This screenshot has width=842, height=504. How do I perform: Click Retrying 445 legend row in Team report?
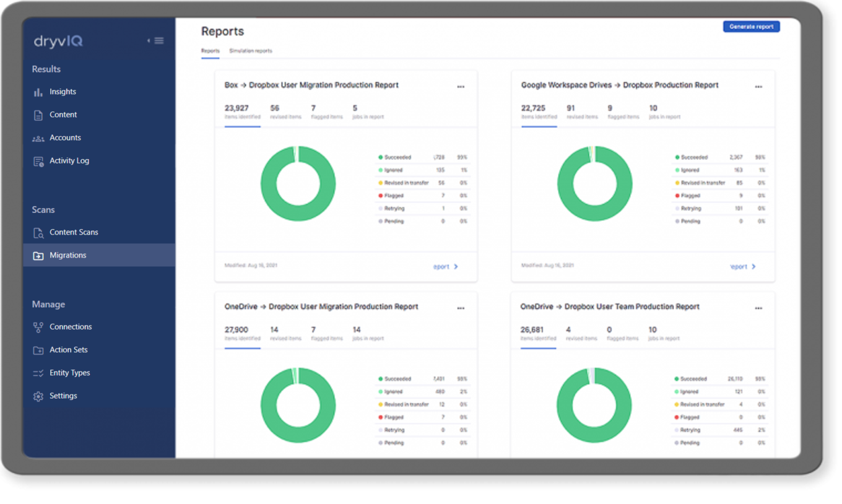click(x=720, y=430)
